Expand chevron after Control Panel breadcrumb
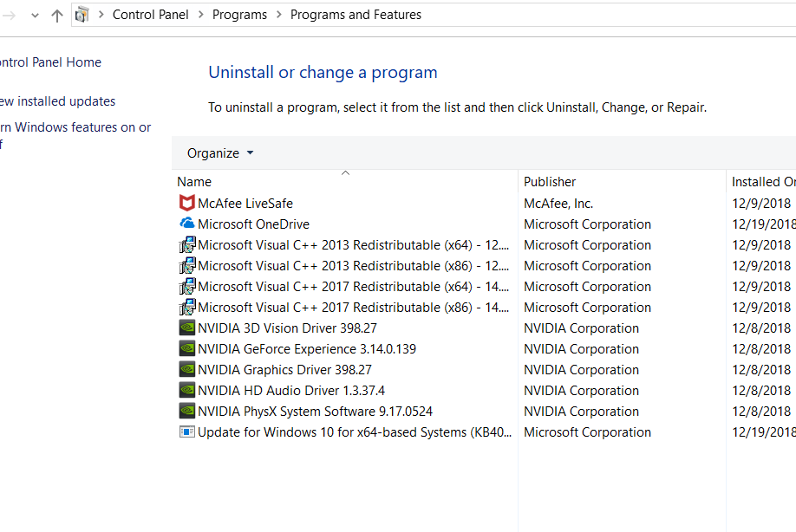Viewport: 796px width, 532px height. [x=200, y=15]
